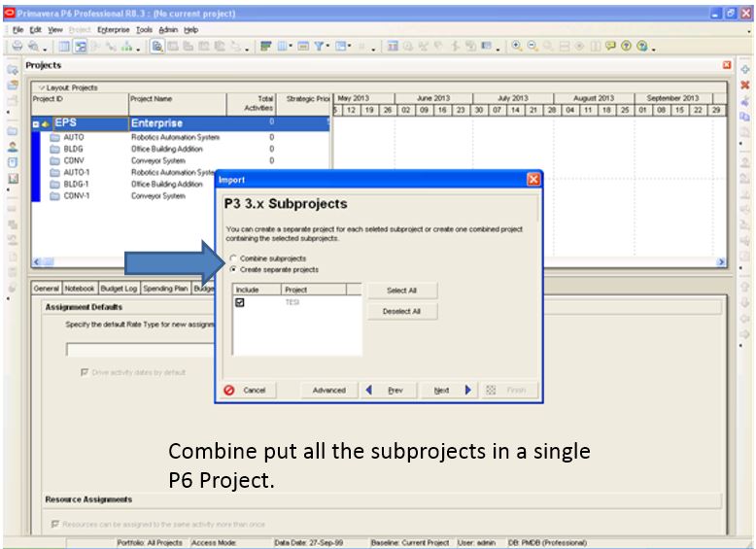This screenshot has height=549, width=756.
Task: Collapse the EPS Enterprise tree node
Action: point(37,123)
